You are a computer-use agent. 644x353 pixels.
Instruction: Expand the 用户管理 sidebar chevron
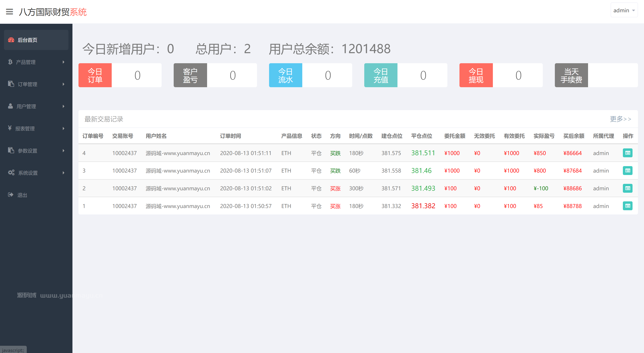64,106
